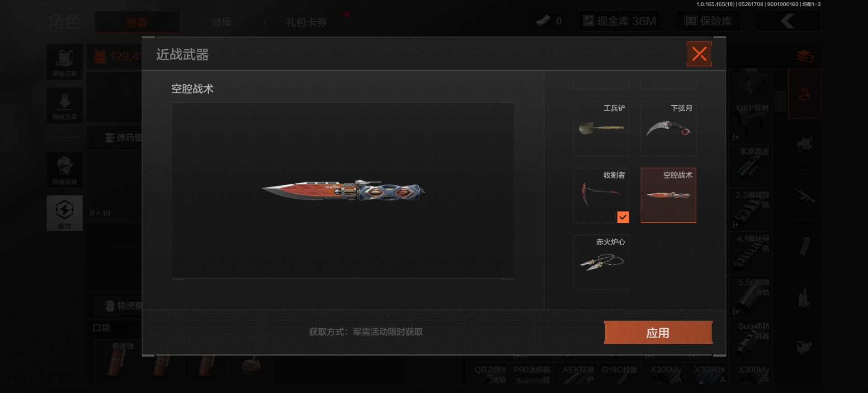
Task: Choose the 收割者 scythe weapon
Action: 601,195
